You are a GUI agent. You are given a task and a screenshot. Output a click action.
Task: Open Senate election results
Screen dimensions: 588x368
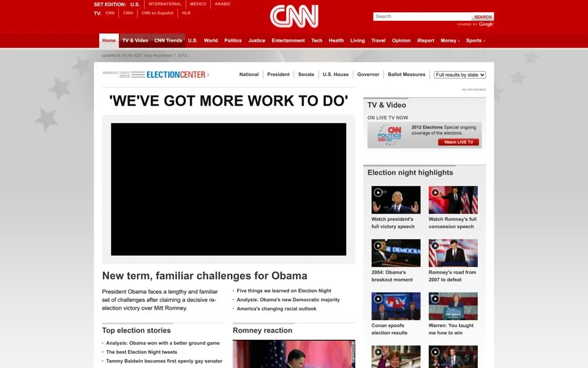(x=306, y=74)
